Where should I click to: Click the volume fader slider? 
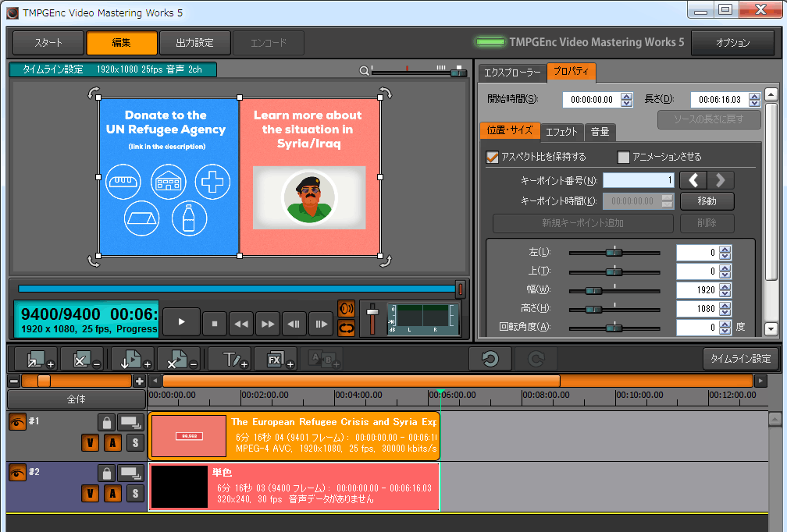372,318
